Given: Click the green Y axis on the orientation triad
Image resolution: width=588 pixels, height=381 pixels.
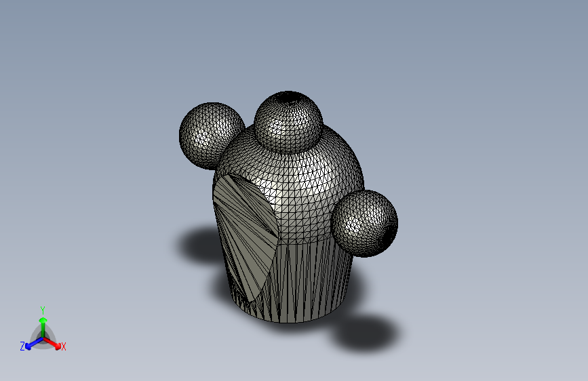Looking at the screenshot, I should pyautogui.click(x=43, y=327).
